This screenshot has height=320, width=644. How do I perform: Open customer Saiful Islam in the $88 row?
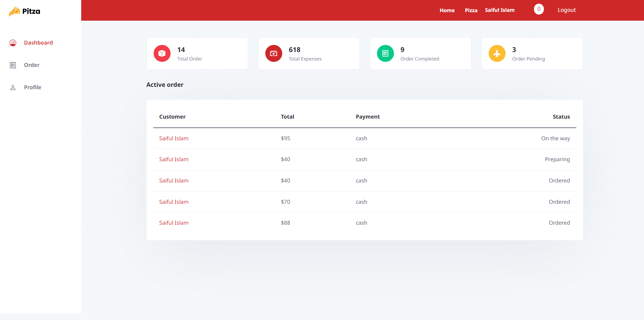[174, 223]
